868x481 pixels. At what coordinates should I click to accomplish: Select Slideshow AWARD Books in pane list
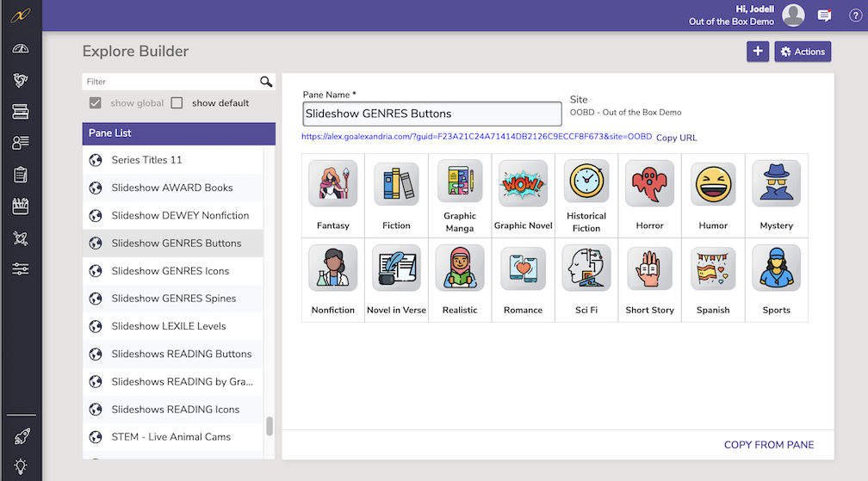(x=172, y=188)
